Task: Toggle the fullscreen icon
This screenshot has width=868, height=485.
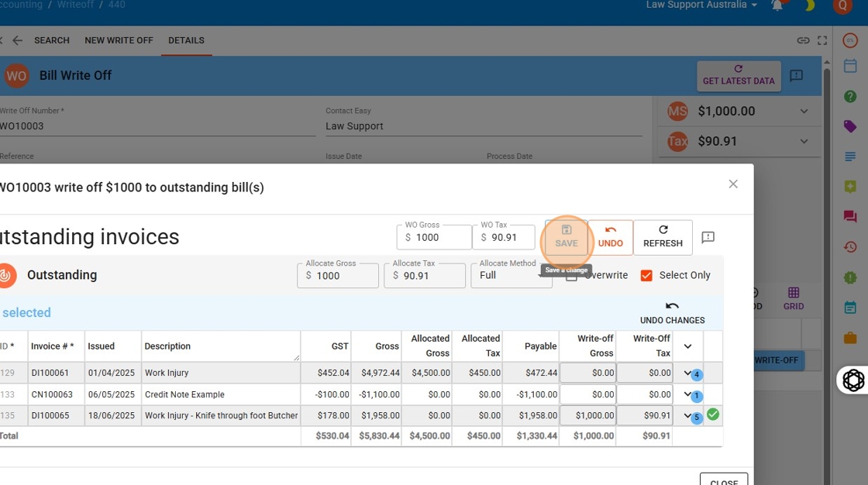Action: pos(822,40)
